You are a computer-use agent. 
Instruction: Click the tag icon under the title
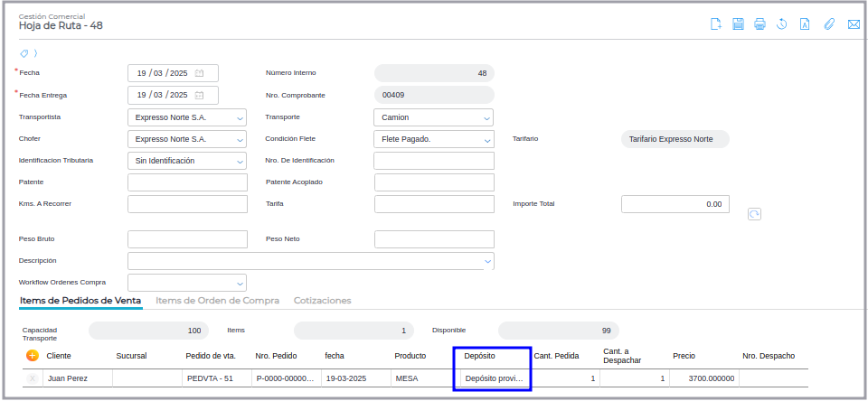[24, 53]
